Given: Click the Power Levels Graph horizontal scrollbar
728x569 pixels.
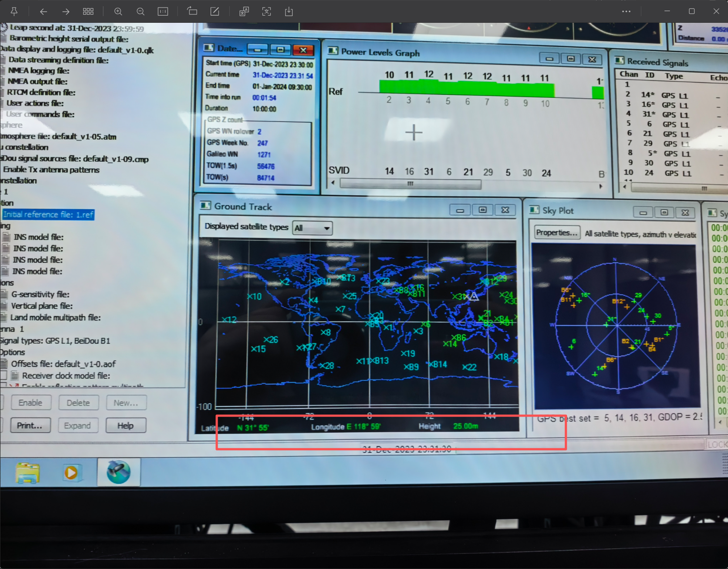Looking at the screenshot, I should pyautogui.click(x=411, y=184).
